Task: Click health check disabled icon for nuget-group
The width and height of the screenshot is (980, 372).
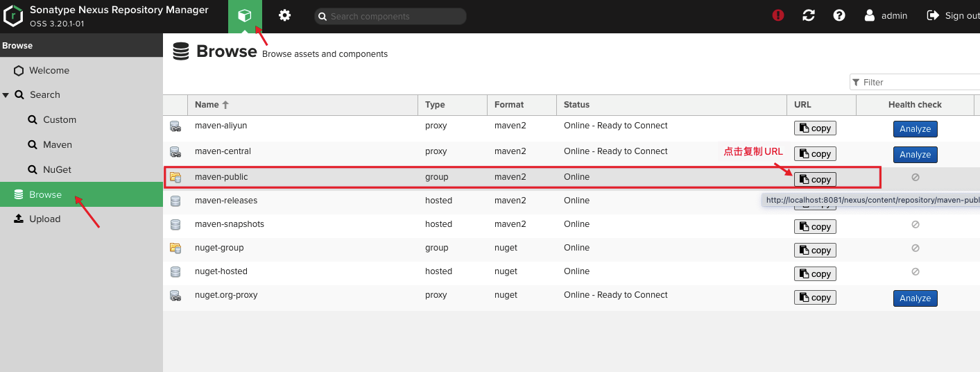Action: 915,248
